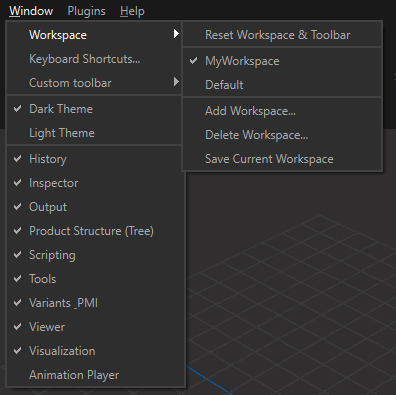Select Save Current Workspace
The height and width of the screenshot is (395, 396).
pos(282,159)
